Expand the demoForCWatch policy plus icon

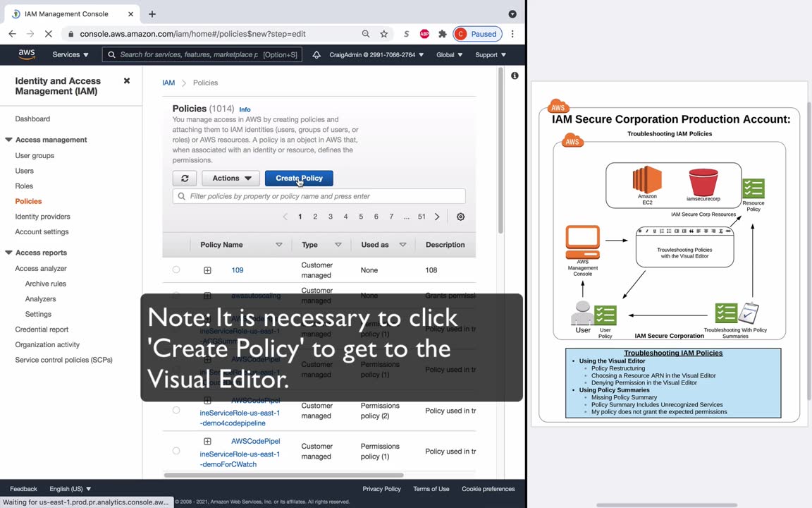[207, 441]
